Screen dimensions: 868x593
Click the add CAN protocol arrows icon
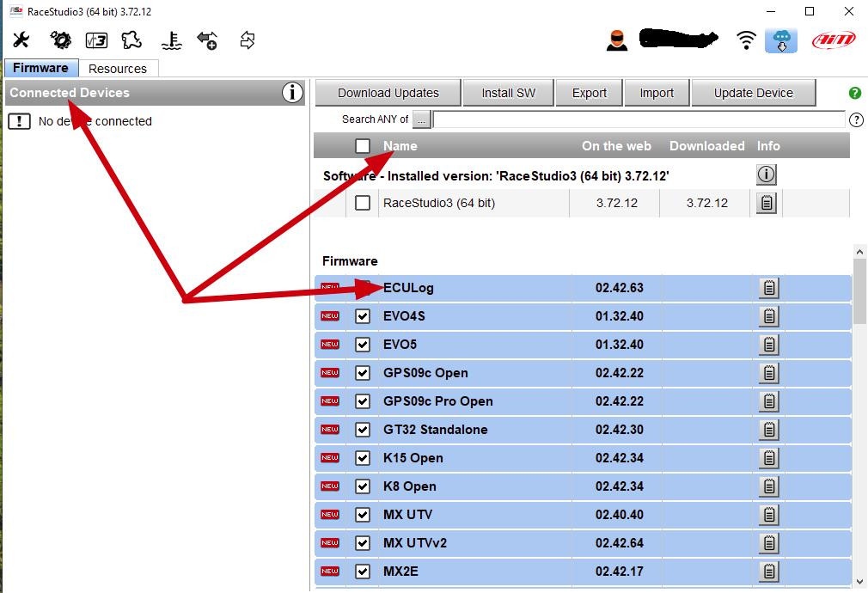pyautogui.click(x=207, y=40)
